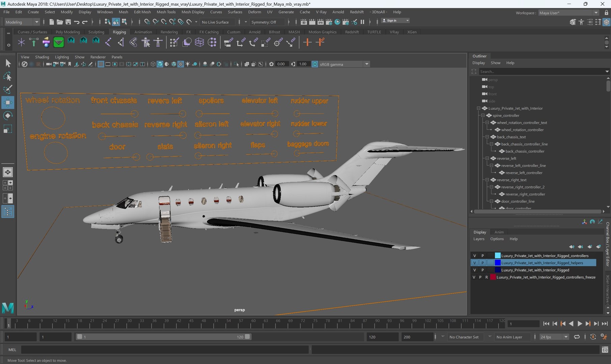Switch to the Poly Modeling shelf tab
Image resolution: width=611 pixels, height=364 pixels.
(x=68, y=32)
